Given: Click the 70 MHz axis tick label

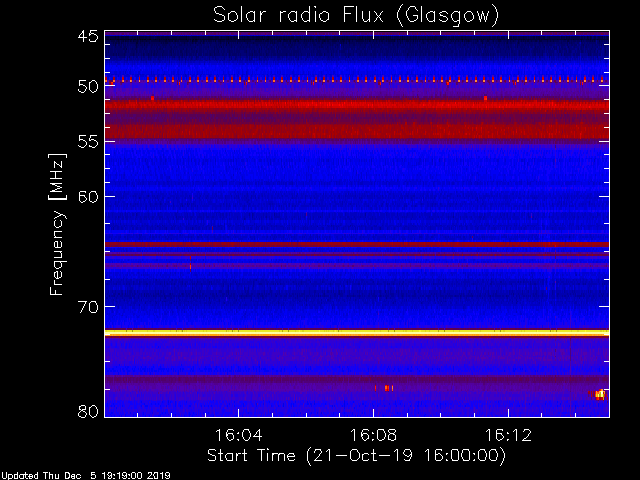Looking at the screenshot, I should coord(88,307).
